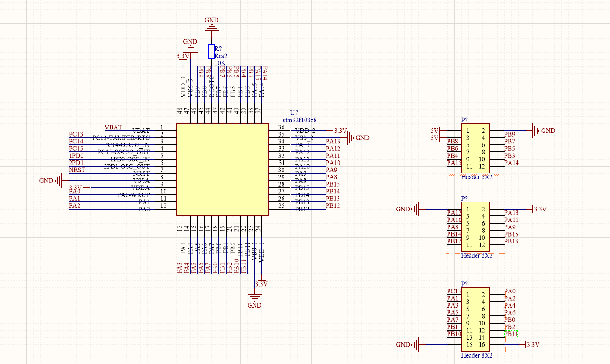Click the PB12 net label beside chip pin 25
610x364 pixels.
333,206
